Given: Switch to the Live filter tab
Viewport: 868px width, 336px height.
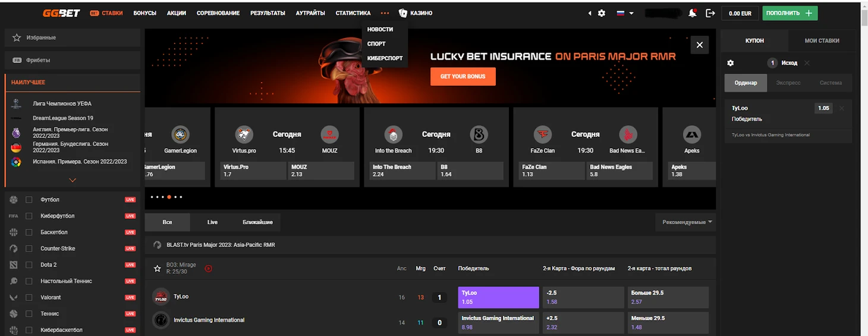Looking at the screenshot, I should click(212, 222).
